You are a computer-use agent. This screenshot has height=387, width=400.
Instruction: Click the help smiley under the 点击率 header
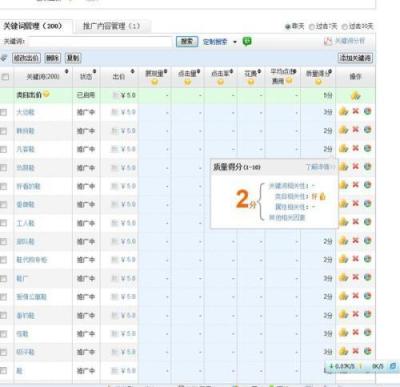pyautogui.click(x=220, y=82)
